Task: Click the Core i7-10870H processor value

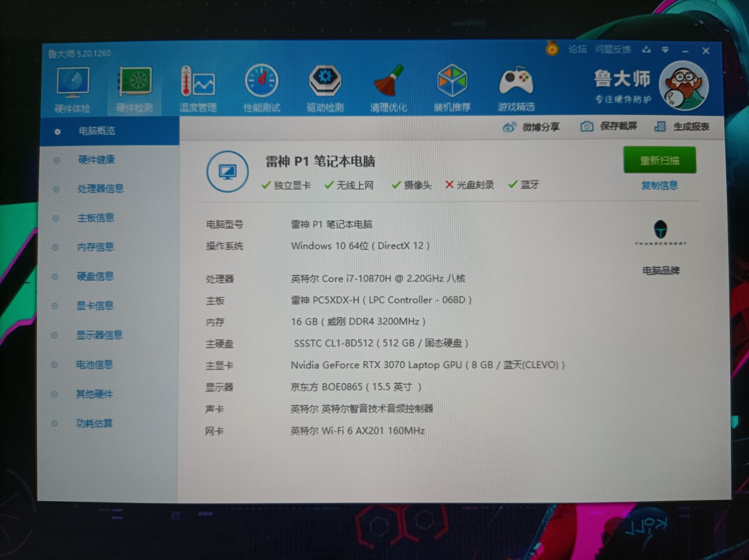Action: [x=378, y=279]
